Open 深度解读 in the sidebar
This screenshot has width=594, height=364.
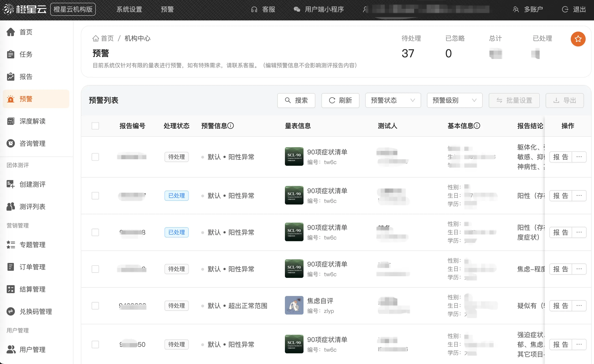point(33,121)
